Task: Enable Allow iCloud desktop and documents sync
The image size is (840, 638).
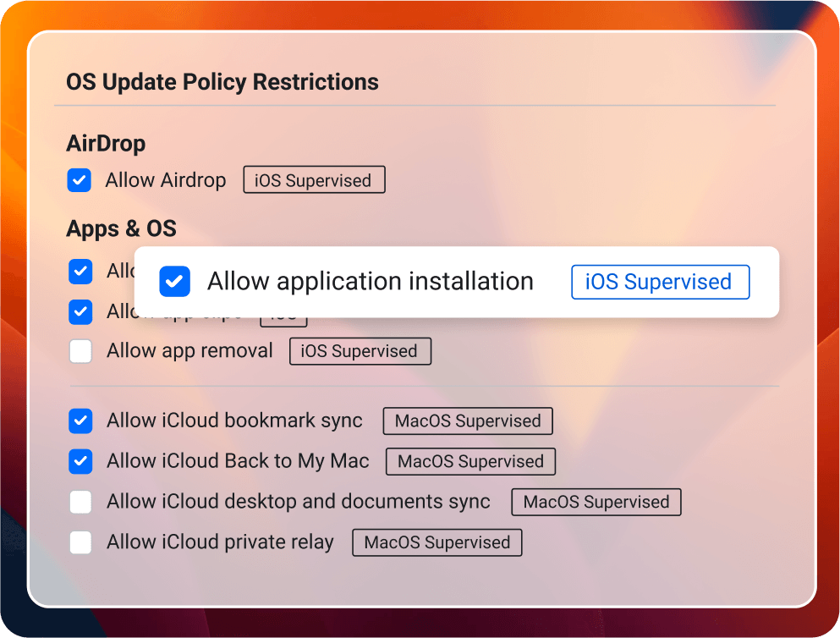Action: click(x=80, y=502)
